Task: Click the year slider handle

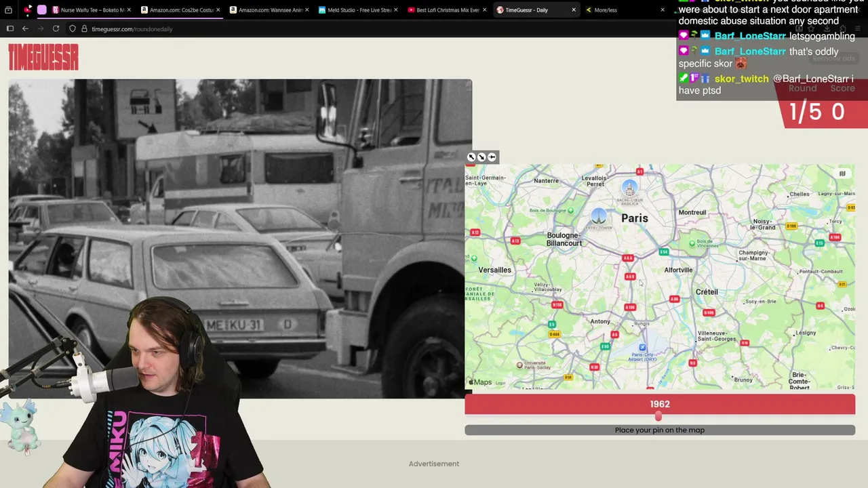Action: coord(658,416)
